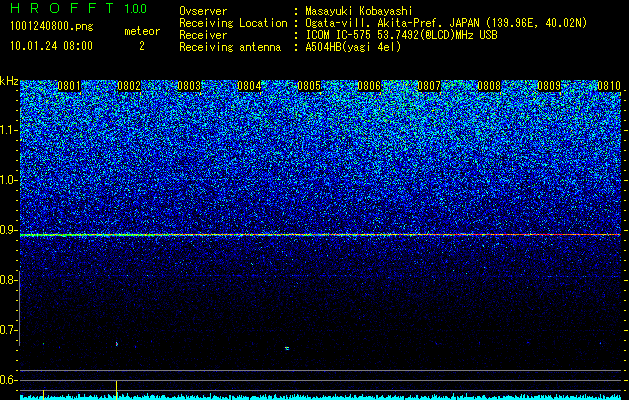Click the Ovserver label
The image size is (629, 400).
pyautogui.click(x=203, y=11)
